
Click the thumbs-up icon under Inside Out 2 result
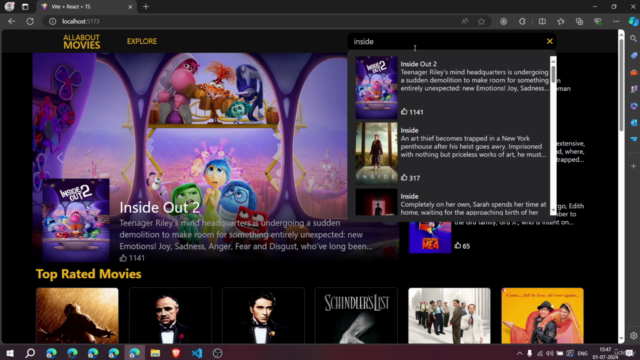tap(404, 111)
